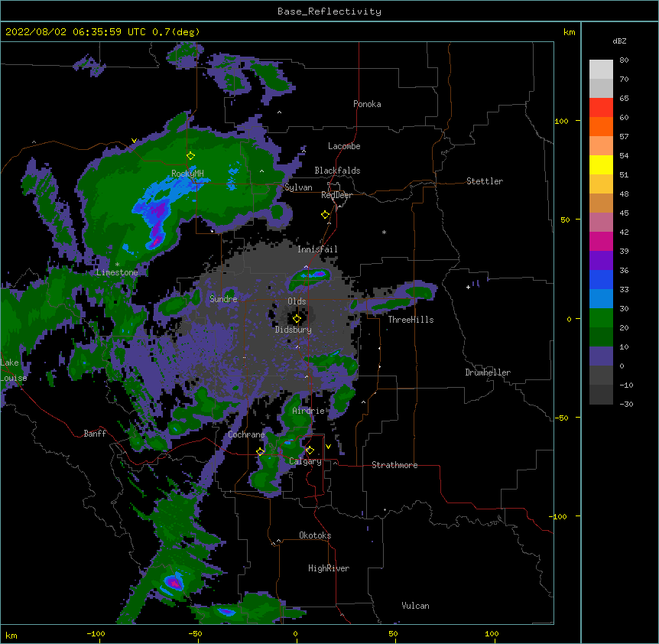This screenshot has height=644, width=659.
Task: Click the 60 dBZ orange legend swatch
Action: pyautogui.click(x=601, y=126)
